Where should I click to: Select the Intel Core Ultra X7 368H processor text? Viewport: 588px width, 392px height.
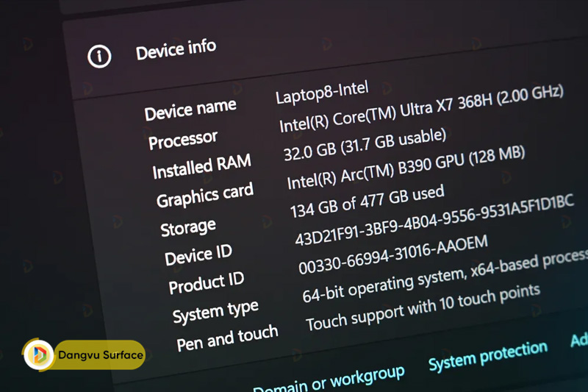coord(421,108)
